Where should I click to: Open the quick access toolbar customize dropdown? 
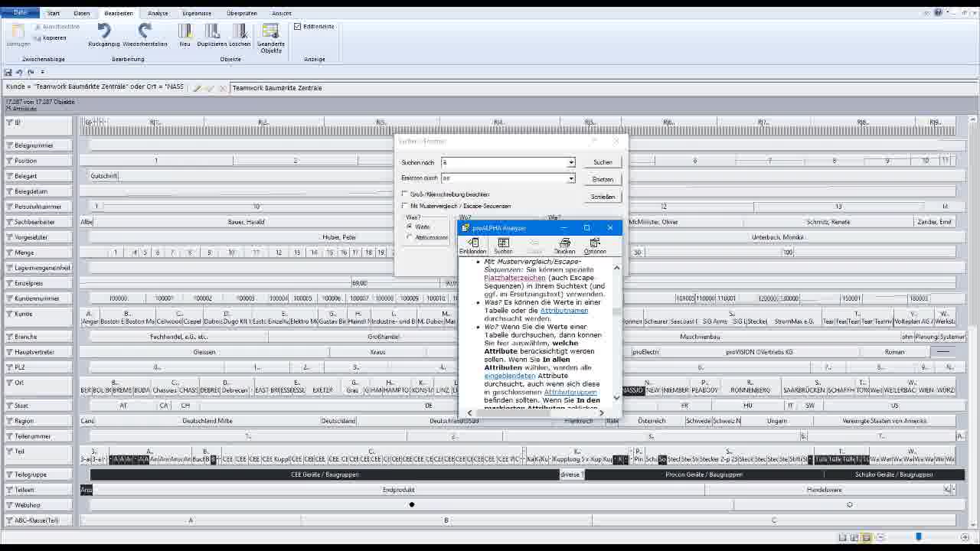click(42, 72)
